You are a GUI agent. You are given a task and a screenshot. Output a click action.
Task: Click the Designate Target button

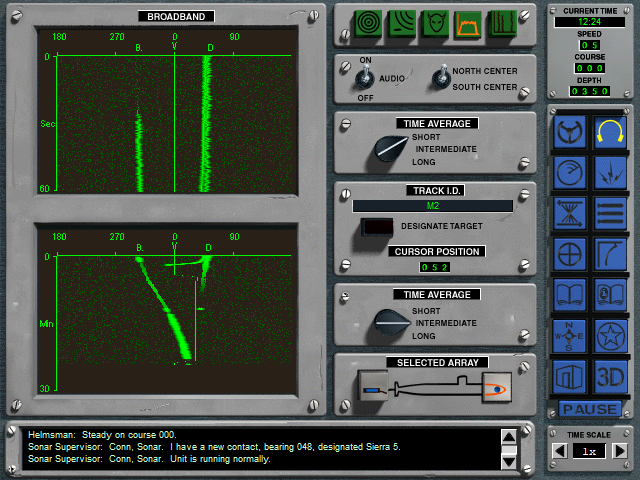377,227
